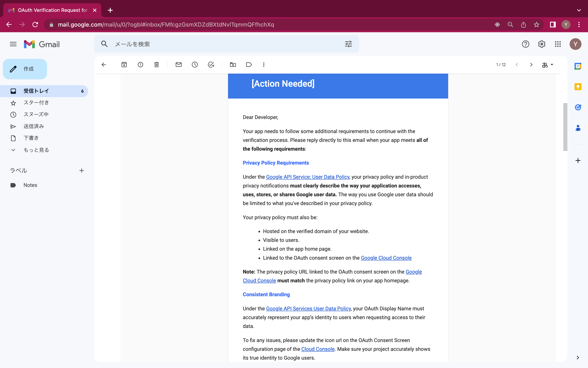Add email to Tasks
The width and height of the screenshot is (588, 368).
[x=211, y=64]
